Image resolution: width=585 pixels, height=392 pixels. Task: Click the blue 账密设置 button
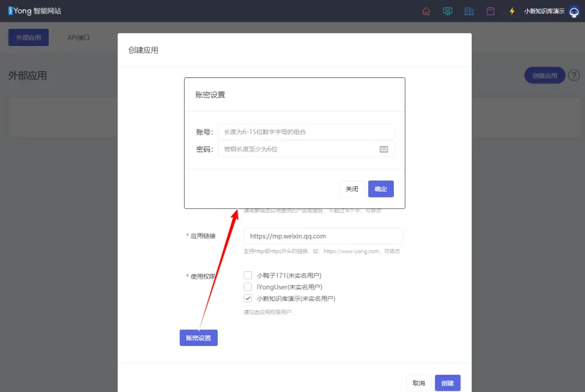[x=198, y=338]
